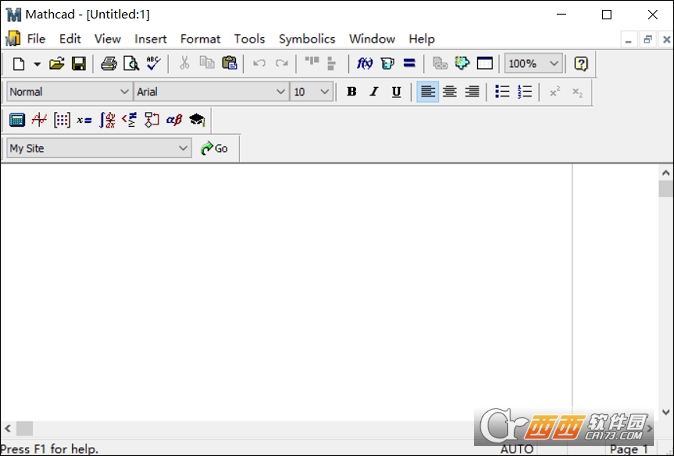
Task: Open the Calculus integral toolbar icon
Action: (x=107, y=120)
